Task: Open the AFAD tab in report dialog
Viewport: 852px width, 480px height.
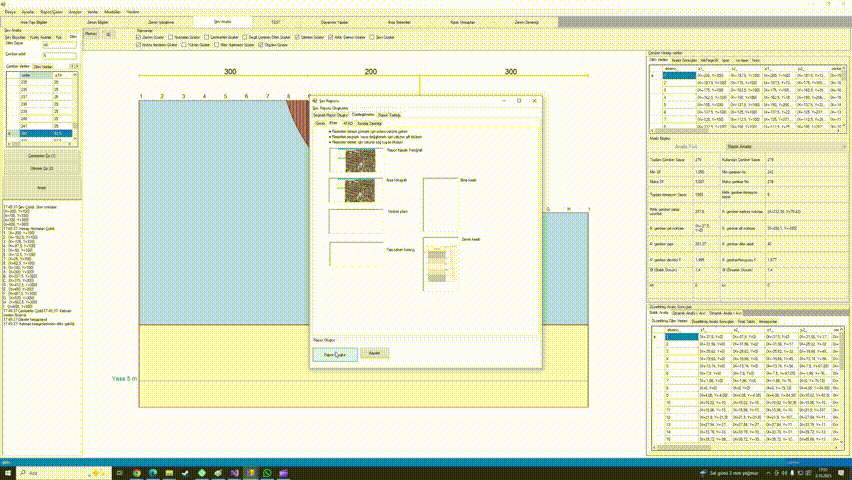Action: click(x=348, y=122)
